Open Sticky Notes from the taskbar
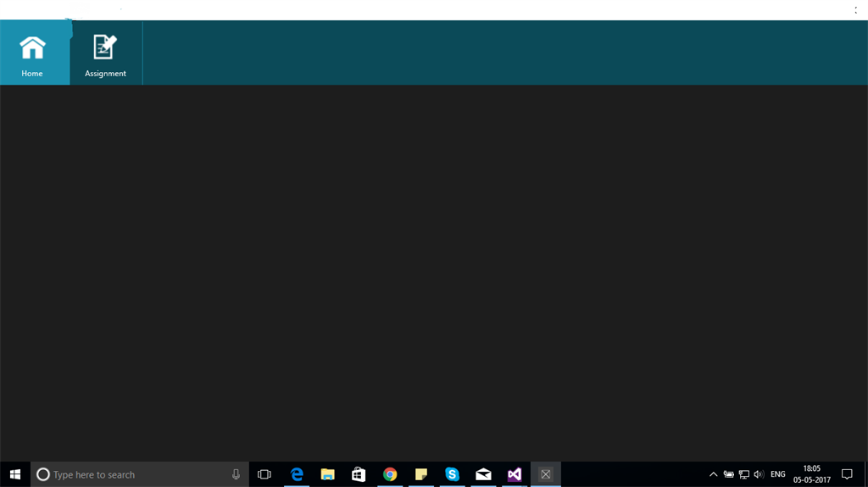The width and height of the screenshot is (868, 487). click(x=421, y=474)
